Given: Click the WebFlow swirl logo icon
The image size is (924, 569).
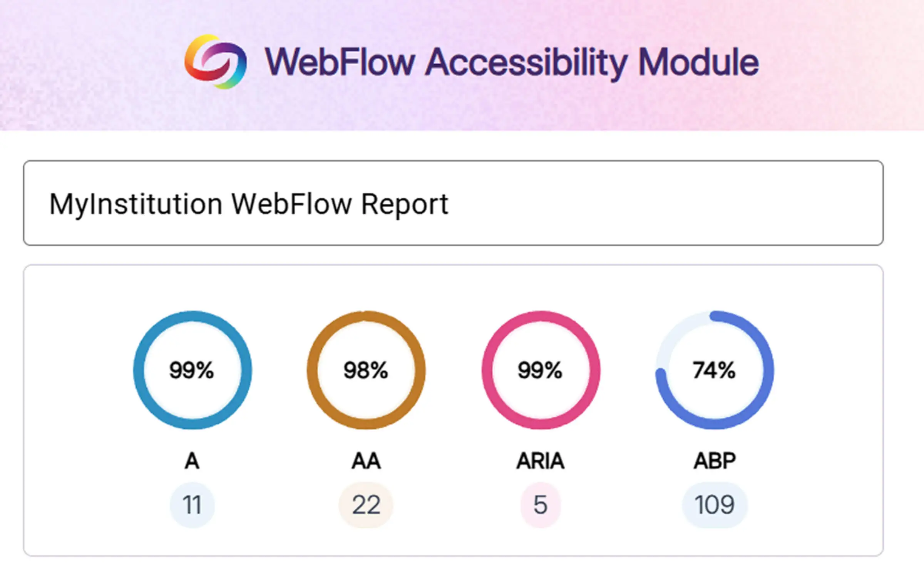Looking at the screenshot, I should pyautogui.click(x=216, y=62).
